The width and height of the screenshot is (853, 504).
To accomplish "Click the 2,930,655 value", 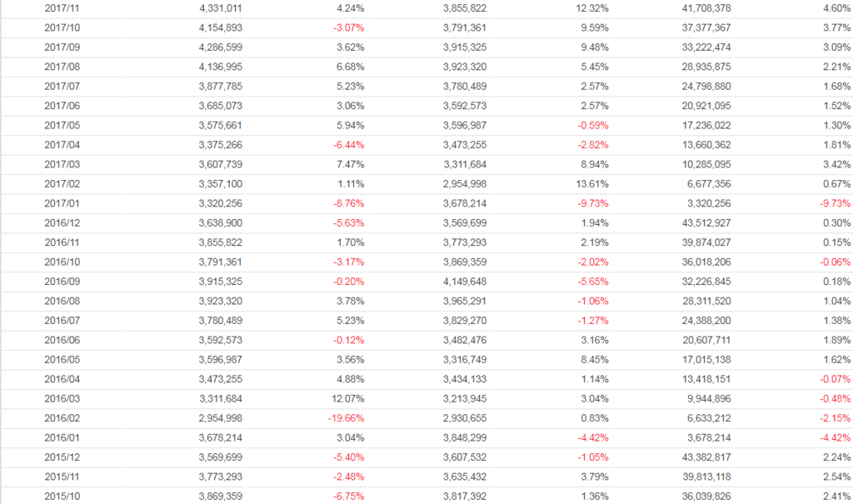I will tap(465, 418).
